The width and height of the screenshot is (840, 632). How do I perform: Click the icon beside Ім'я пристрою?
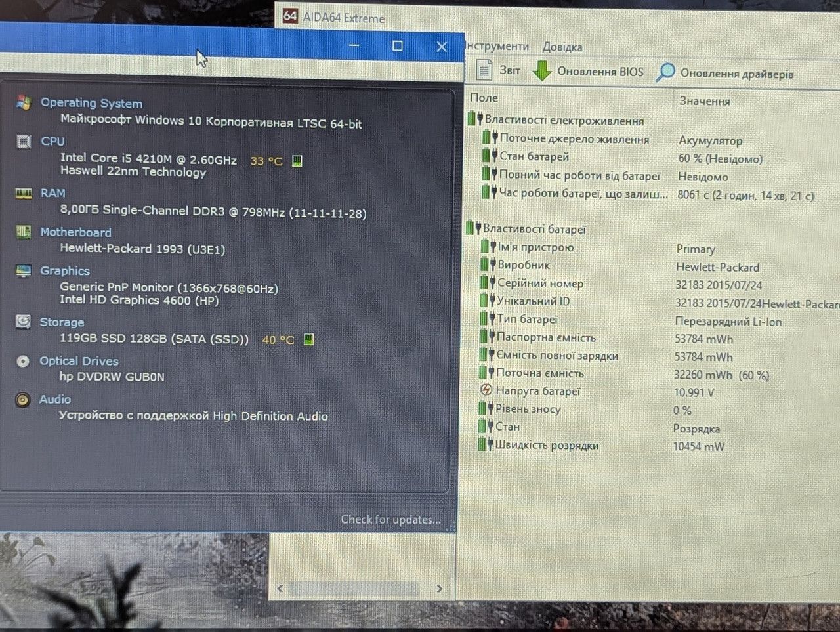[x=489, y=247]
